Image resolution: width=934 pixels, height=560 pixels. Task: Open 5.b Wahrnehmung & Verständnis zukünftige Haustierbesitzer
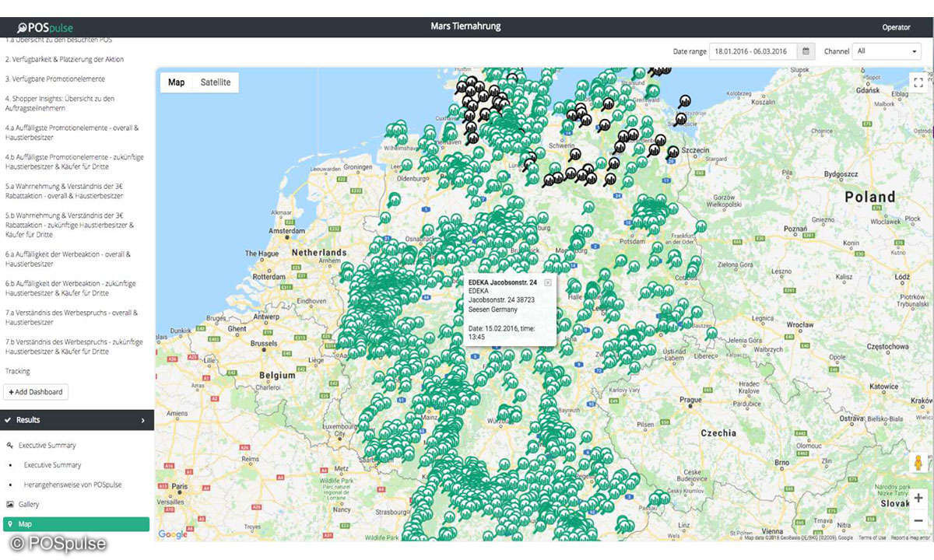coord(69,225)
